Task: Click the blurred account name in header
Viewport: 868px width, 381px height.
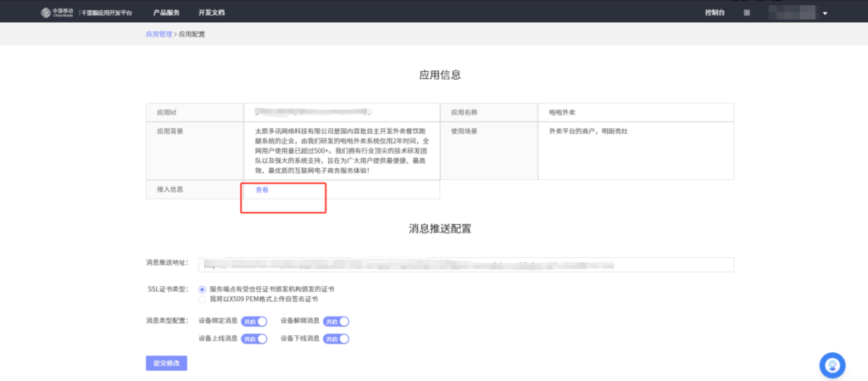Action: 793,13
